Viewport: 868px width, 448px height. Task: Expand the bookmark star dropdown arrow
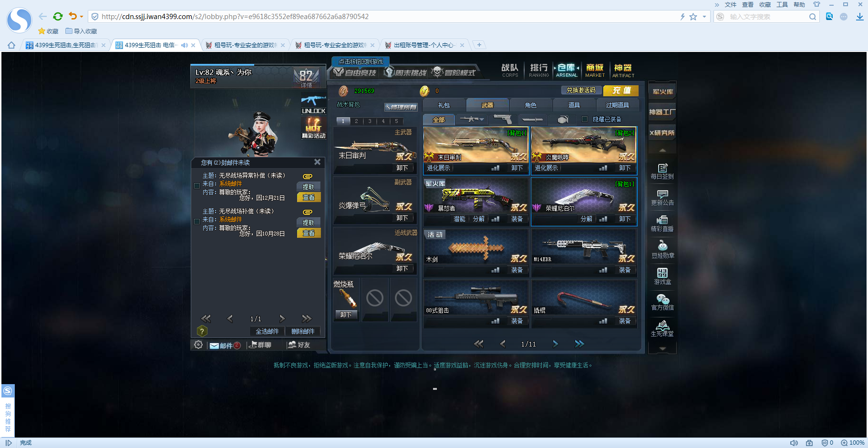point(704,17)
